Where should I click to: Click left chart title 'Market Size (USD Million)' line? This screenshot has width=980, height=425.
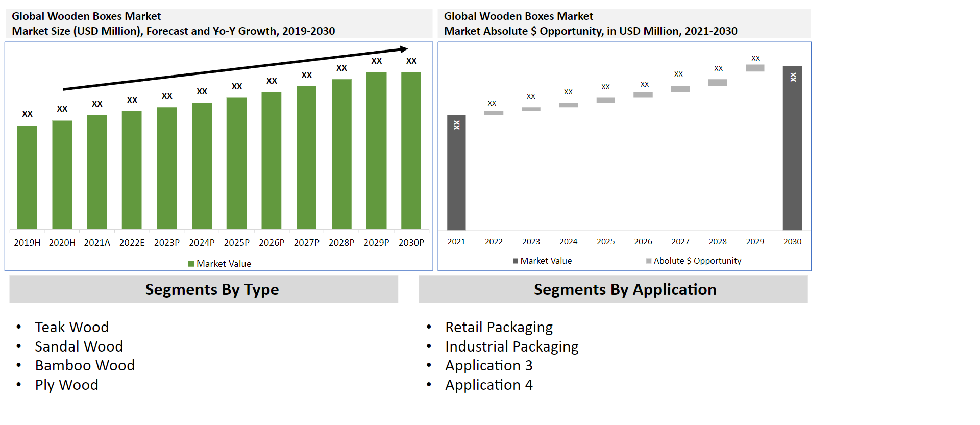174,31
